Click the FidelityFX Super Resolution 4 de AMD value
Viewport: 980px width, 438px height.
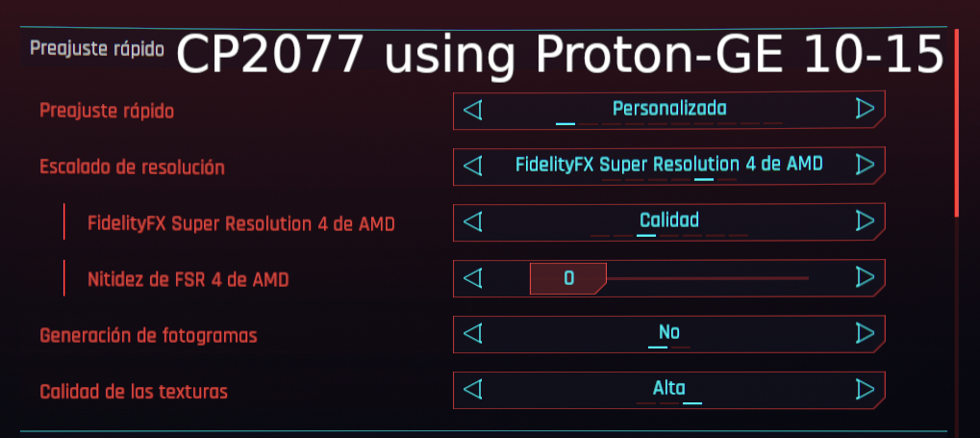(669, 165)
